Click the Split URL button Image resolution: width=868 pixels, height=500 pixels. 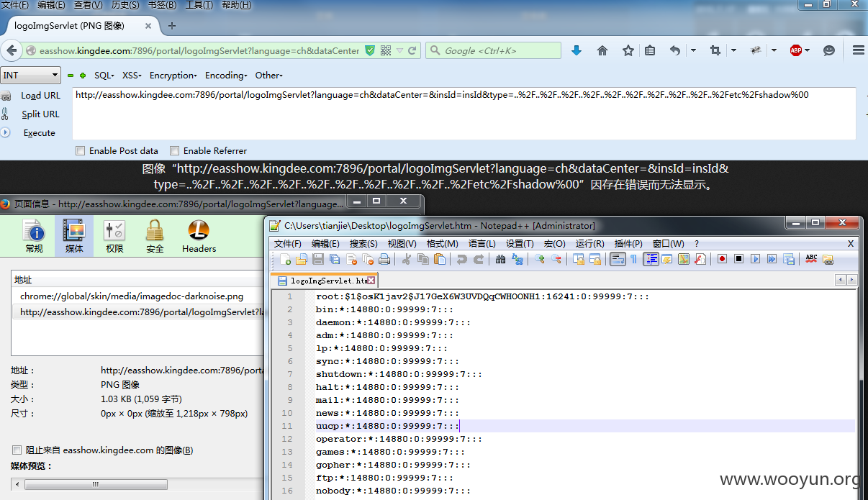pos(40,114)
